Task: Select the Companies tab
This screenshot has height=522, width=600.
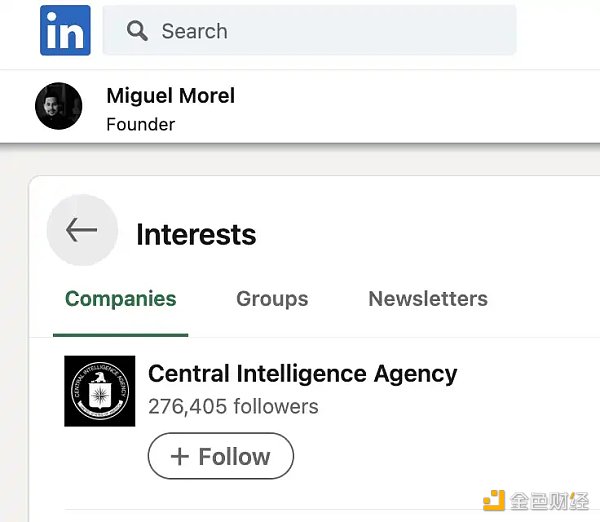Action: coord(120,298)
